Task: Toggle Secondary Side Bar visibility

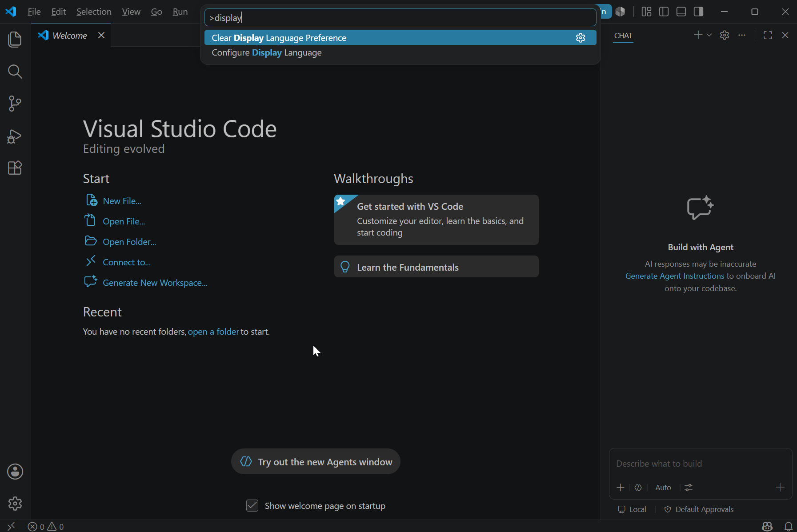Action: click(x=698, y=12)
